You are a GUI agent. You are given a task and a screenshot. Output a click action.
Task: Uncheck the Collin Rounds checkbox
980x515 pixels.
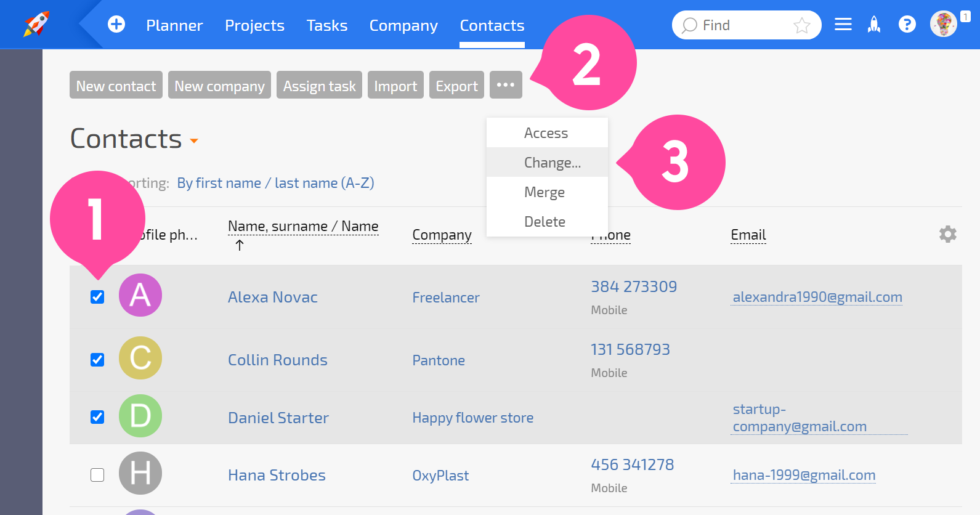tap(97, 360)
